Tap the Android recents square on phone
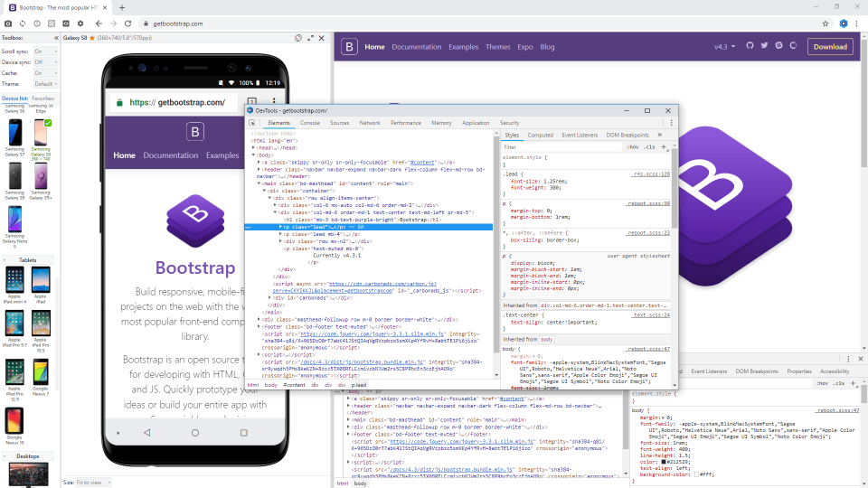The height and width of the screenshot is (488, 868). (243, 433)
